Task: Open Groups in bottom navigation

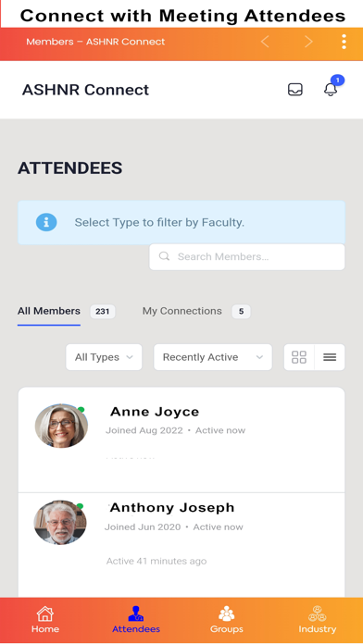Action: [x=227, y=620]
